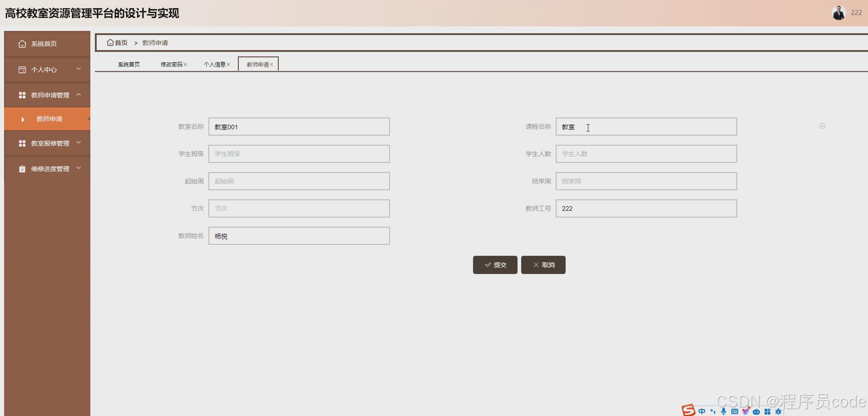
Task: Click the triangle arrow icon beside 教师申请 submenu
Action: point(23,119)
